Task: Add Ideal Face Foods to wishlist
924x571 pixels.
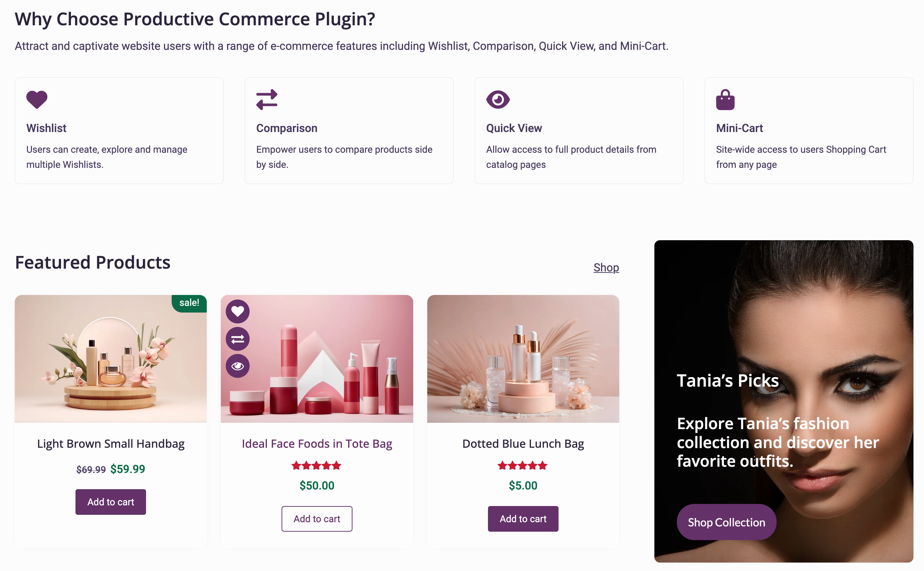Action: coord(237,311)
